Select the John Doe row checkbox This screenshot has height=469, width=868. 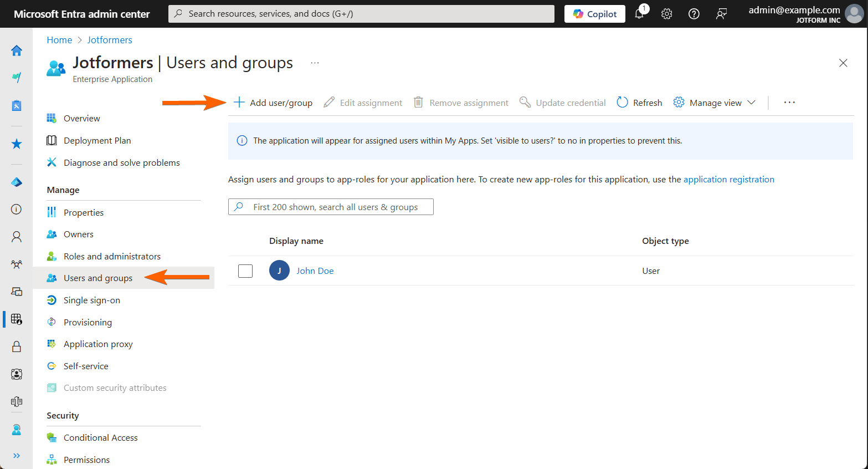pyautogui.click(x=245, y=271)
